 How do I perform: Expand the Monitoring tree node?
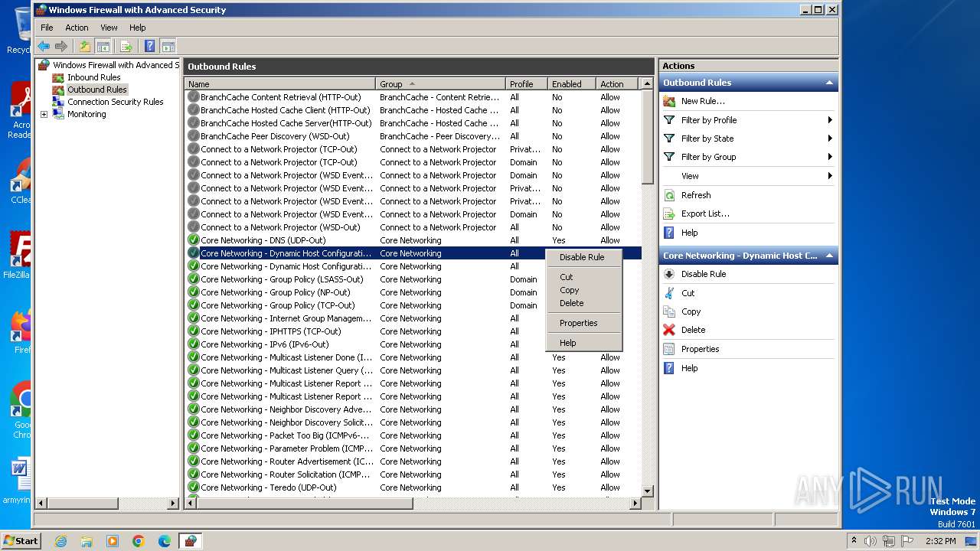[44, 114]
